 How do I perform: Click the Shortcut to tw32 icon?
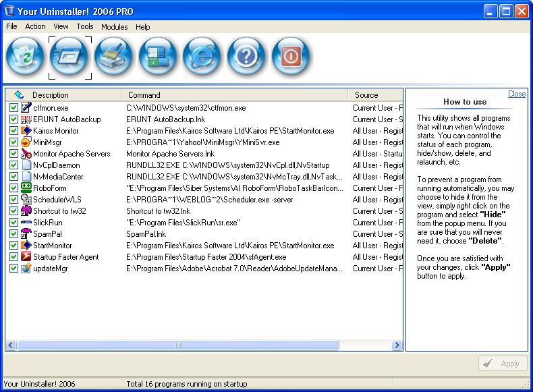[x=26, y=211]
